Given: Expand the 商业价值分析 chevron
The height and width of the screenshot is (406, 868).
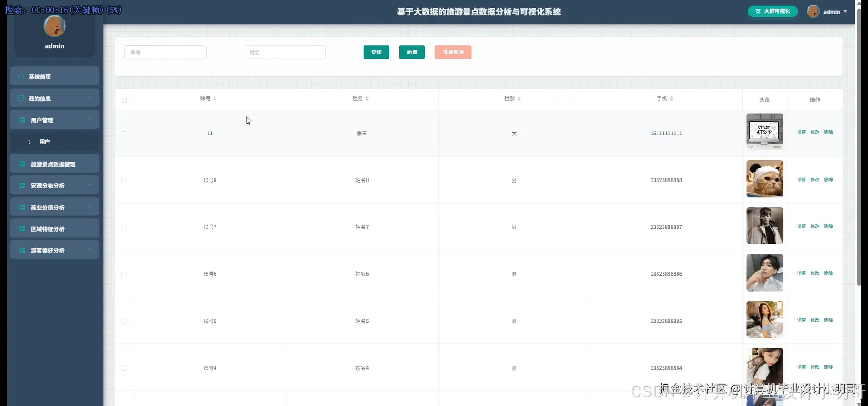Looking at the screenshot, I should coord(90,206).
